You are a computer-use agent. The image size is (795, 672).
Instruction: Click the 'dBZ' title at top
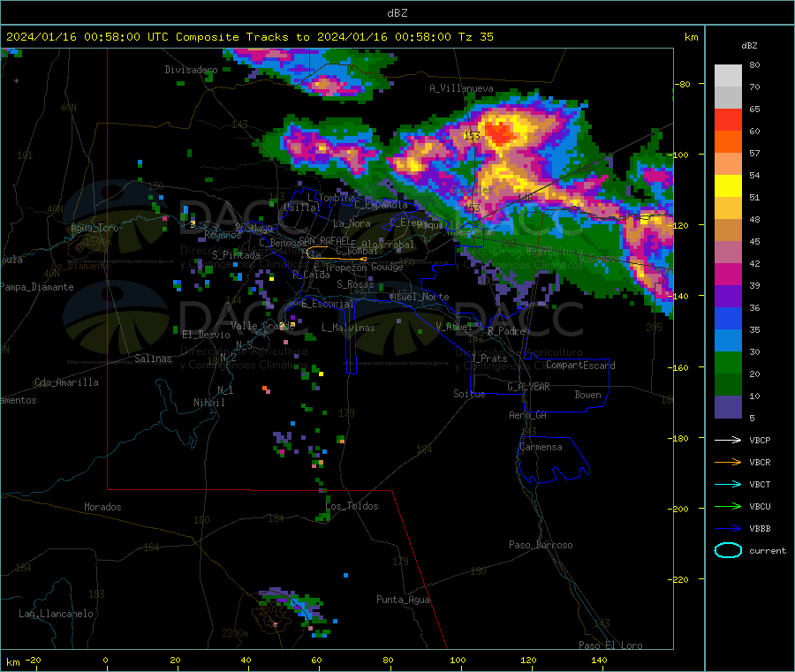397,13
